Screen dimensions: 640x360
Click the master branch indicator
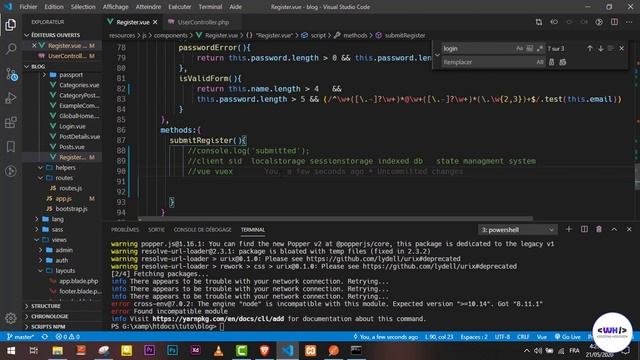[x=20, y=337]
